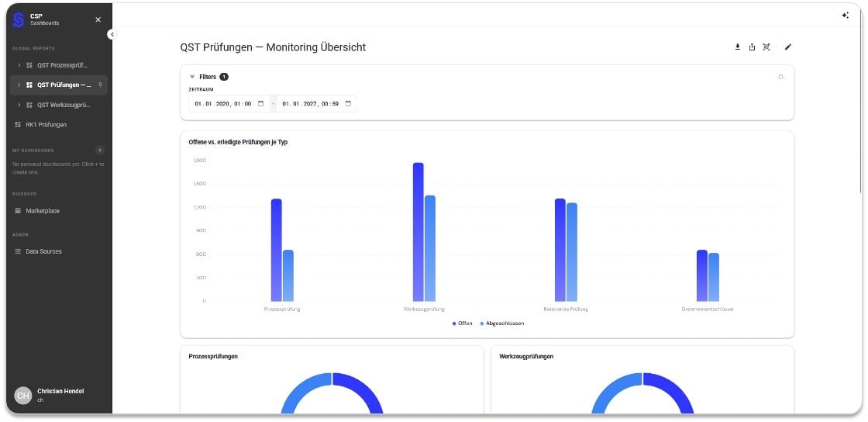Add a personal dashboard with the plus icon
Image resolution: width=868 pixels, height=422 pixels.
click(x=100, y=150)
